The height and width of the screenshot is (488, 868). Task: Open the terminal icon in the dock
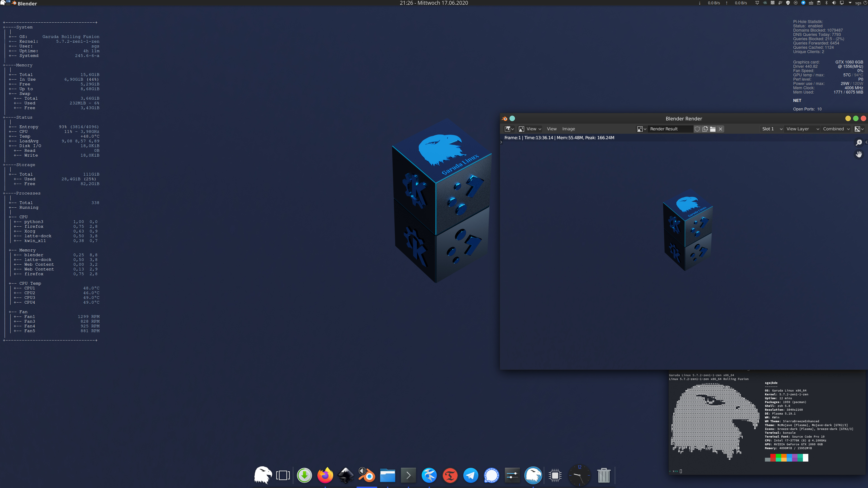[408, 475]
